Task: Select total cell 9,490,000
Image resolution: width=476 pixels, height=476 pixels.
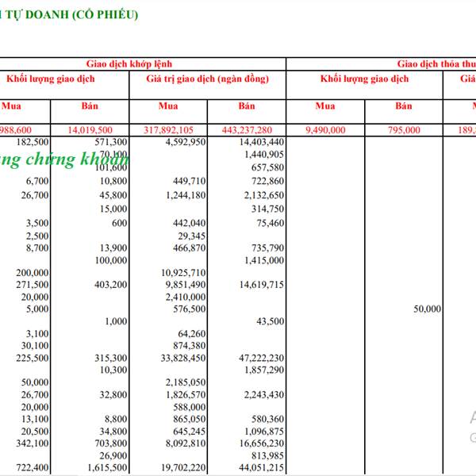Action: coord(325,130)
